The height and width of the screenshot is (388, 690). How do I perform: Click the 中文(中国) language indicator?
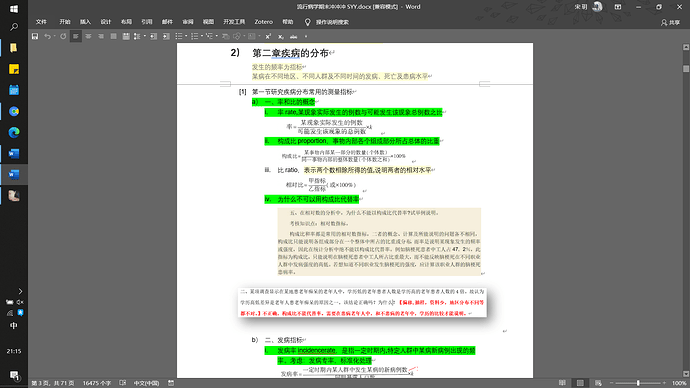coord(147,383)
